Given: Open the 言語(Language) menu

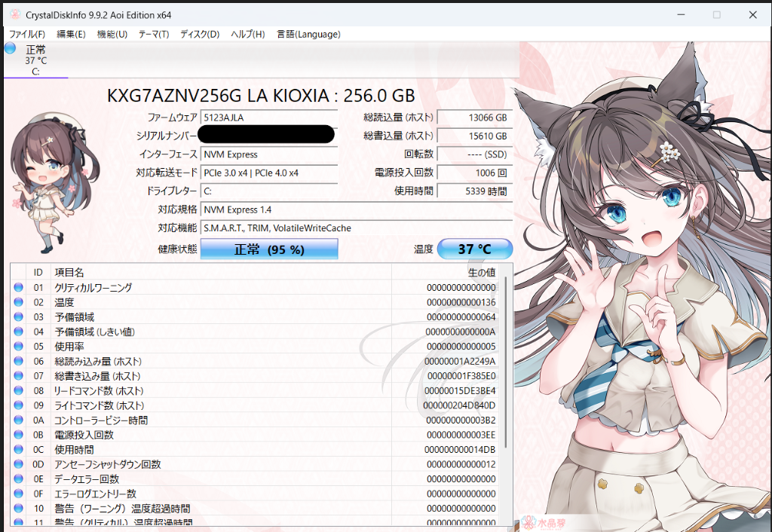Looking at the screenshot, I should 308,34.
